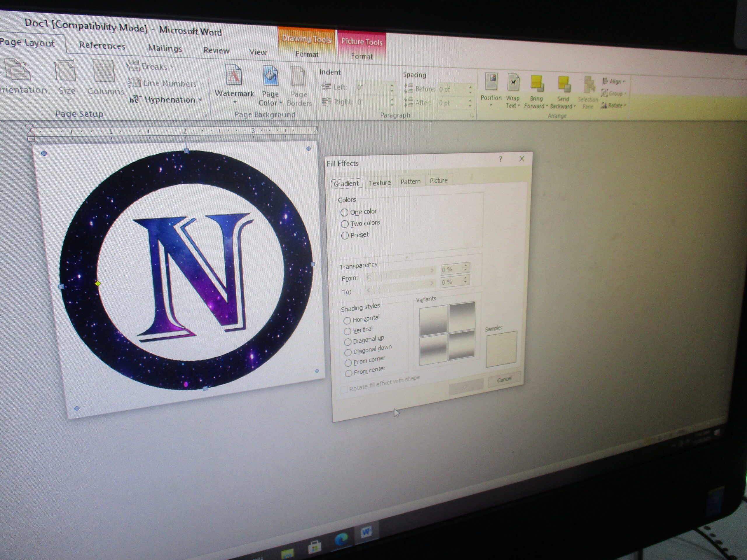
Task: Open the Rotate dropdown in Arrange
Action: [615, 106]
